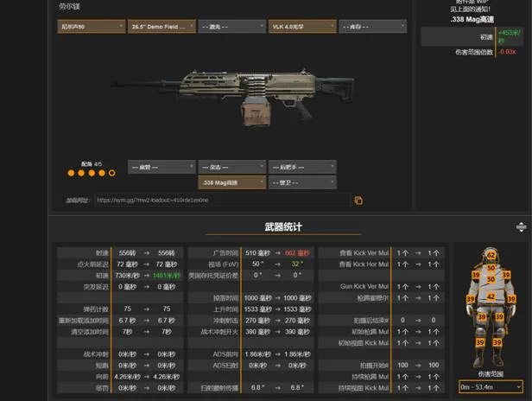The image size is (532, 401).
Task: Click the green 1481米/秒 velocity value
Action: tap(166, 276)
